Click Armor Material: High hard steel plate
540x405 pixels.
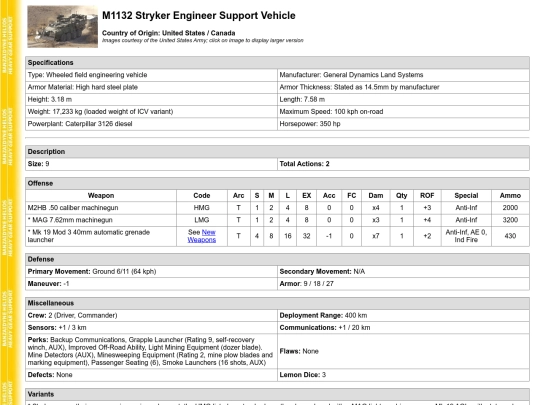coord(151,87)
